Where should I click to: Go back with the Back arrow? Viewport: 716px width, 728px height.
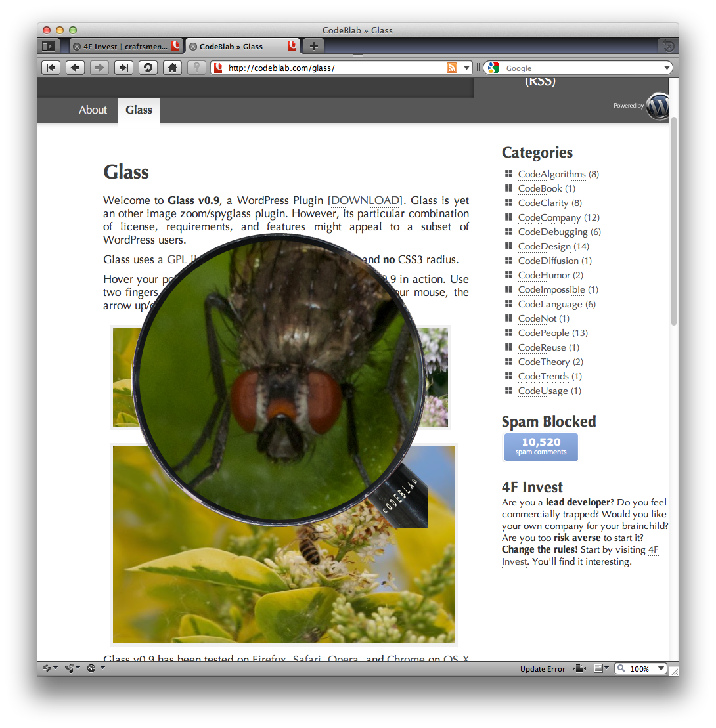click(x=75, y=68)
